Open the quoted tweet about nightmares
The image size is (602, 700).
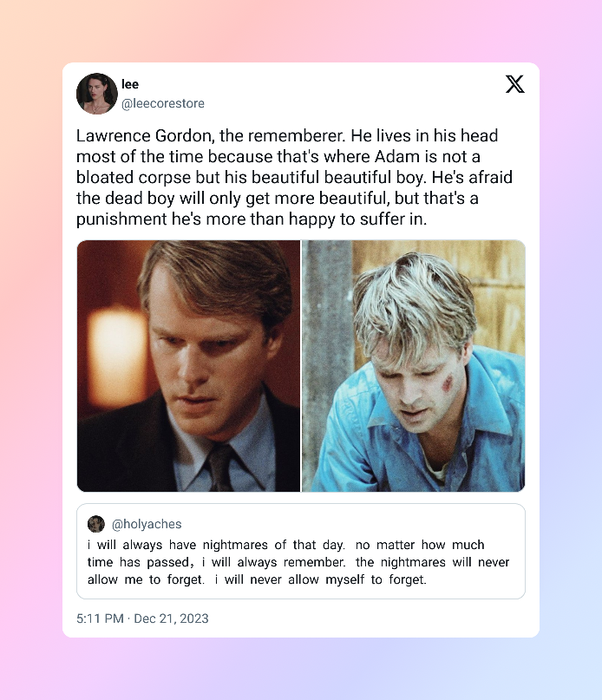[301, 552]
